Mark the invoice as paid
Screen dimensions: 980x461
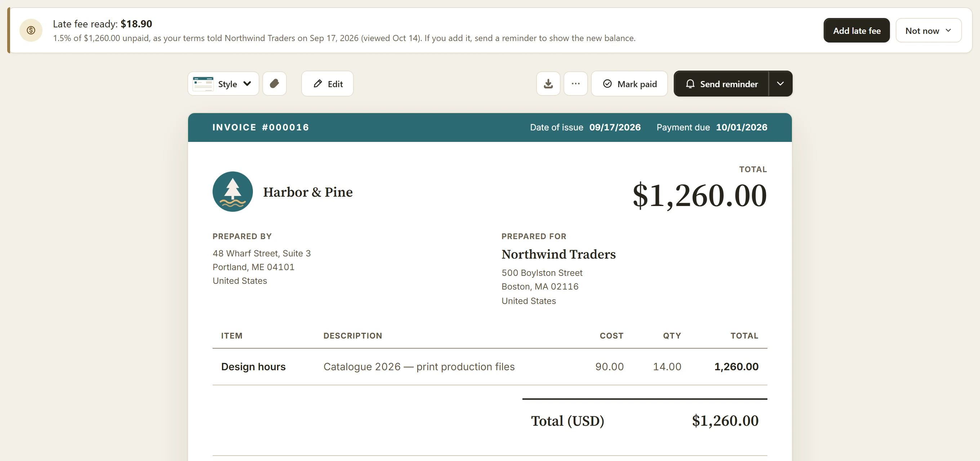(x=629, y=84)
